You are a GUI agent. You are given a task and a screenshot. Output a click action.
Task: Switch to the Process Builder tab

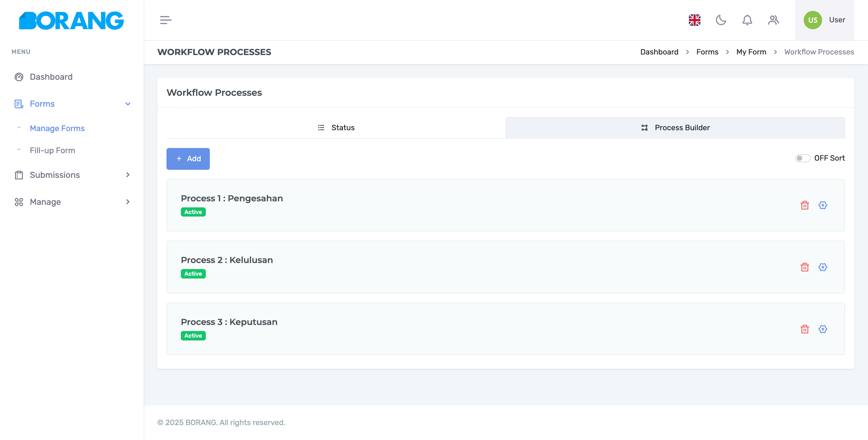[675, 128]
